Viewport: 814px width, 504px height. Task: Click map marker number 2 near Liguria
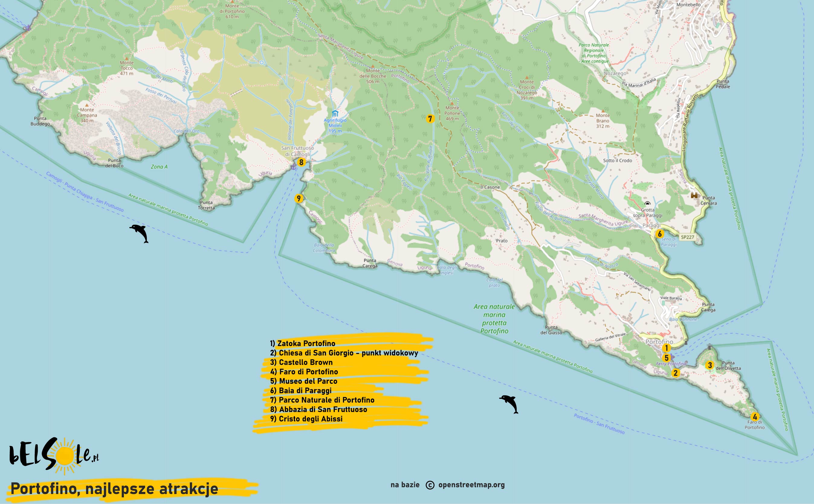tap(675, 373)
